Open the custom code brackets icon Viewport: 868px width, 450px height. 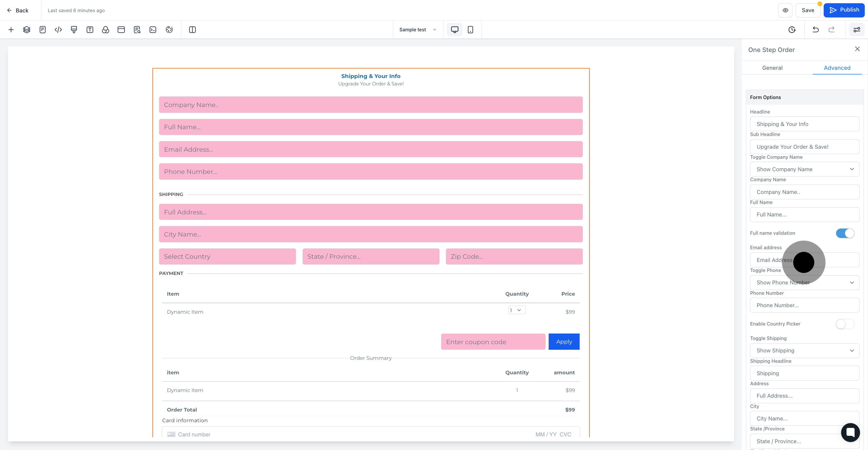(x=58, y=30)
